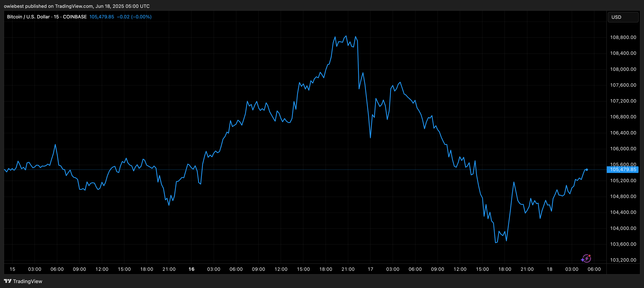
Task: Click the 106,000.00 price scale label
Action: (x=623, y=149)
